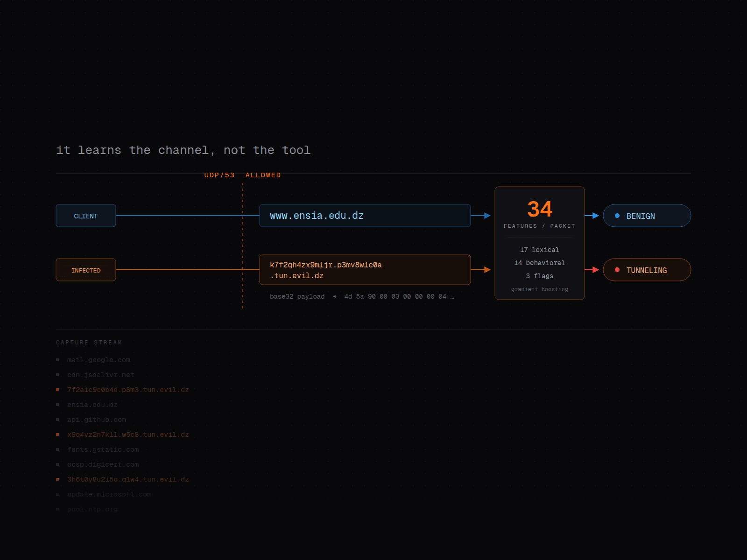Click api.github.com in capture stream
This screenshot has height=560, width=747.
96,420
